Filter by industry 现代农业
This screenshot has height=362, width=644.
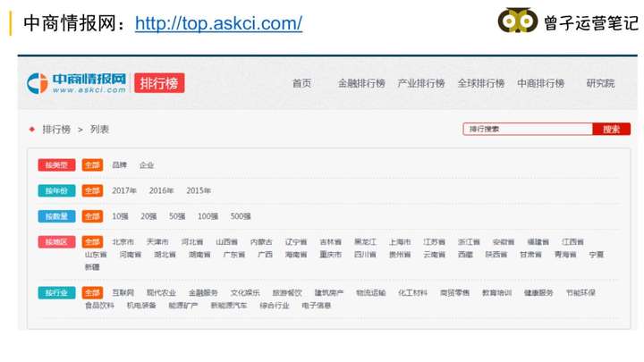[161, 292]
